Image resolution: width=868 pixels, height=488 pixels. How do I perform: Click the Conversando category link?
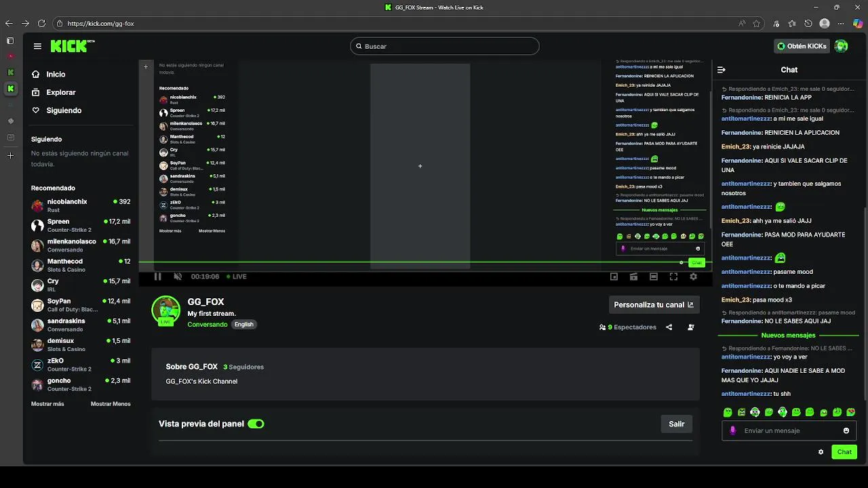[208, 325]
